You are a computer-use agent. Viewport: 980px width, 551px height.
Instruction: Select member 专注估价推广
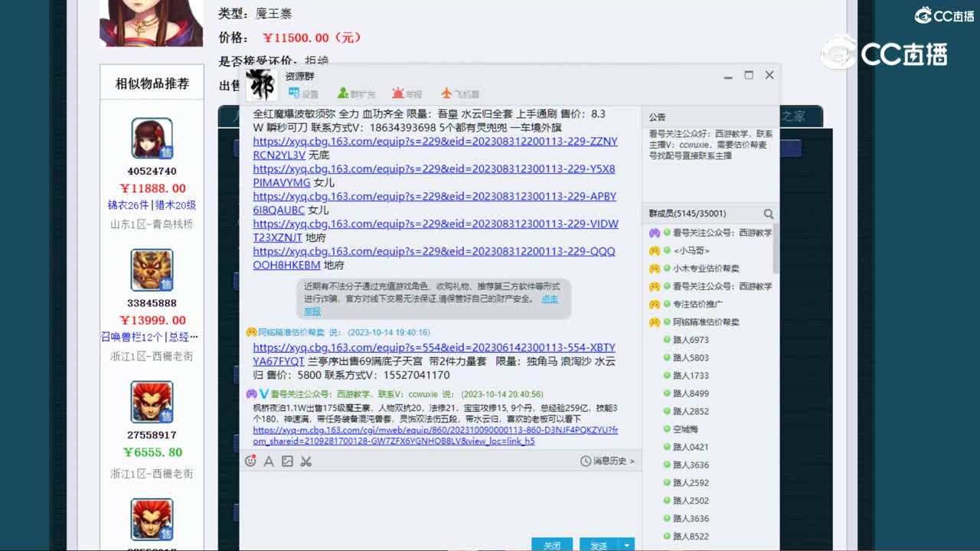click(697, 305)
